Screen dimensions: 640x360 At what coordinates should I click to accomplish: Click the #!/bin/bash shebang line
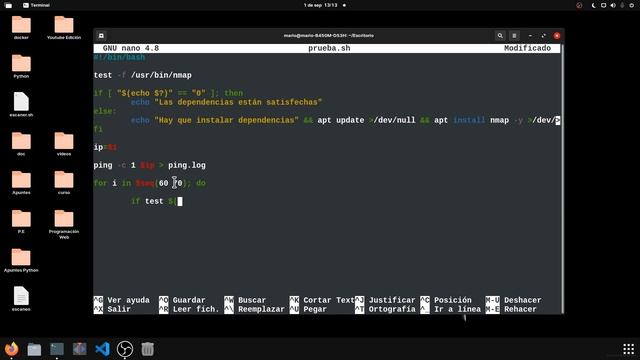pyautogui.click(x=119, y=57)
